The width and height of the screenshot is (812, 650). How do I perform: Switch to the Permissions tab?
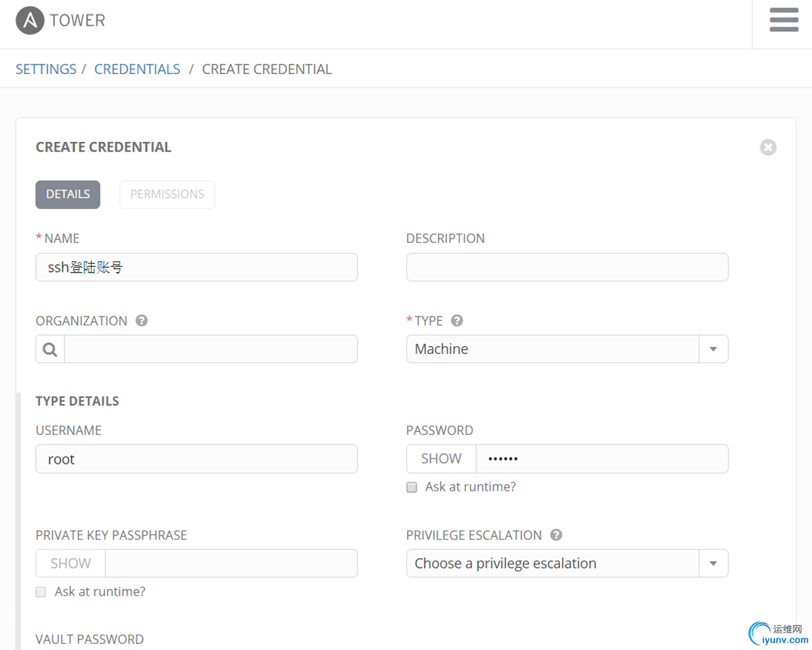(x=167, y=194)
